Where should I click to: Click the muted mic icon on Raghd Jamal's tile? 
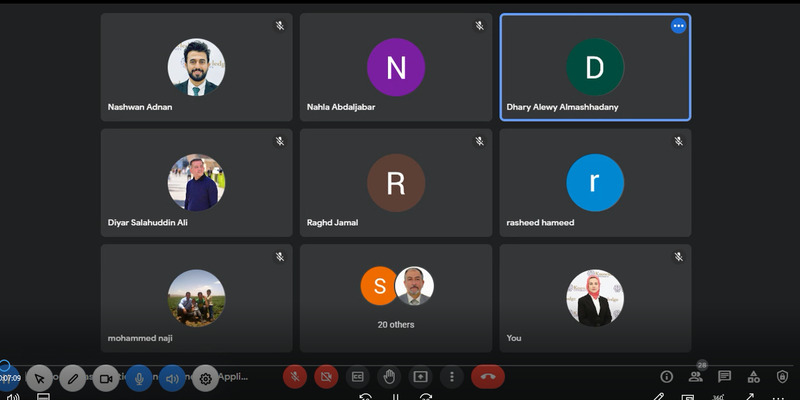click(479, 141)
